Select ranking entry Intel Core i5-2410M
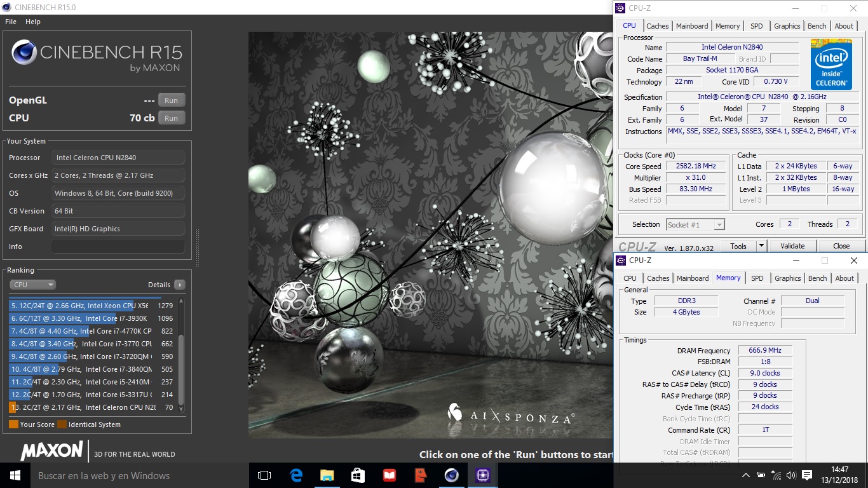 pos(92,382)
